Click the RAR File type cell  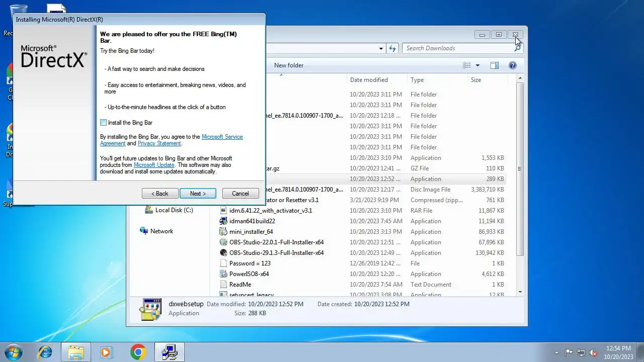pyautogui.click(x=421, y=211)
